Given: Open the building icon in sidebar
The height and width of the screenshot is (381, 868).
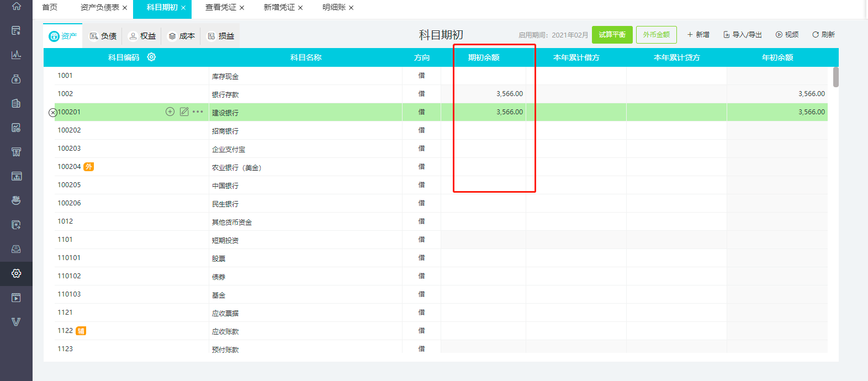Looking at the screenshot, I should click(16, 103).
